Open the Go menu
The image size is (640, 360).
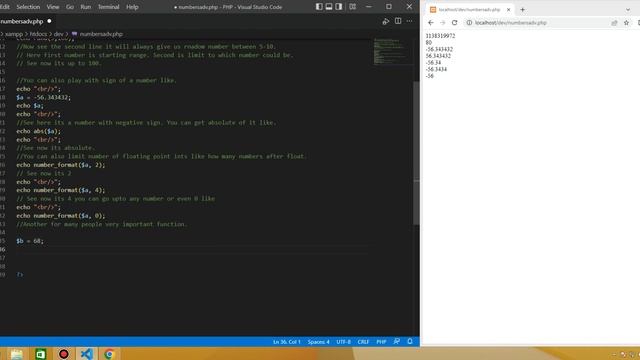pos(70,7)
